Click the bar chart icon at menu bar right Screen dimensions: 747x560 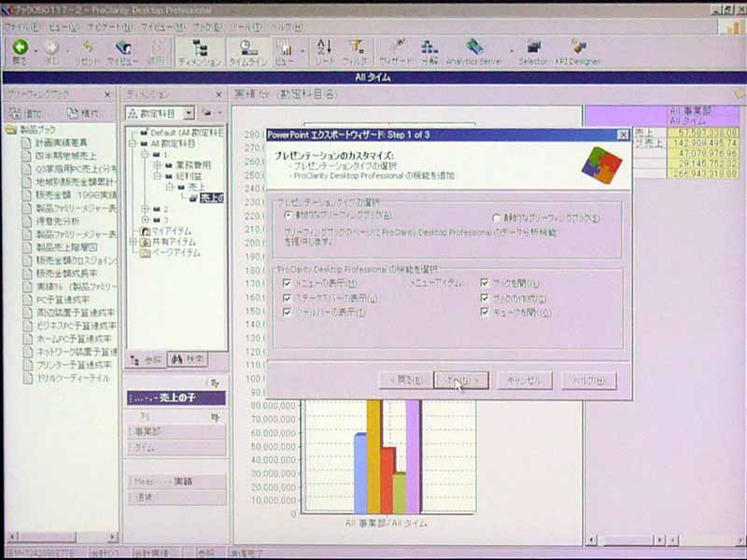pos(732,26)
